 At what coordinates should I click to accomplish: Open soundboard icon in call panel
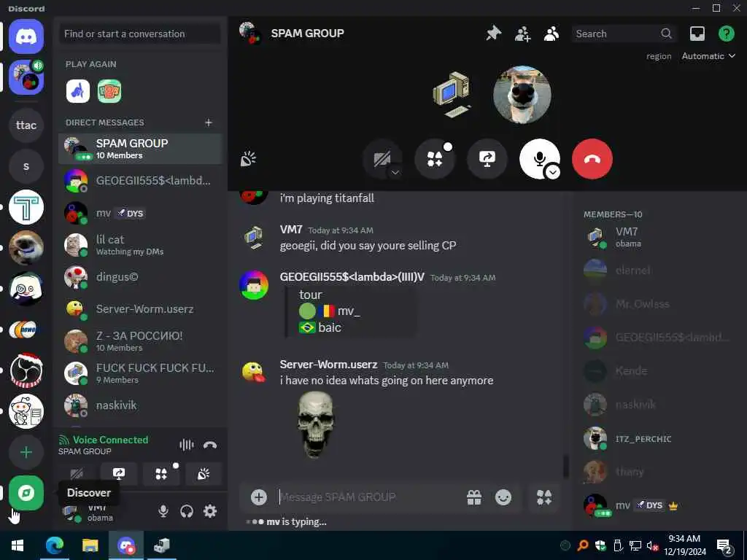[x=248, y=159]
